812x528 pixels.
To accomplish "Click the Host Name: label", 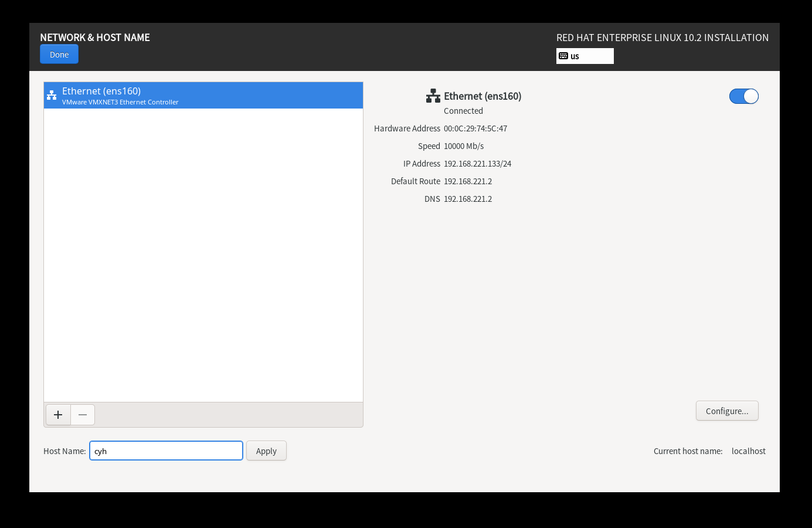I will (64, 451).
